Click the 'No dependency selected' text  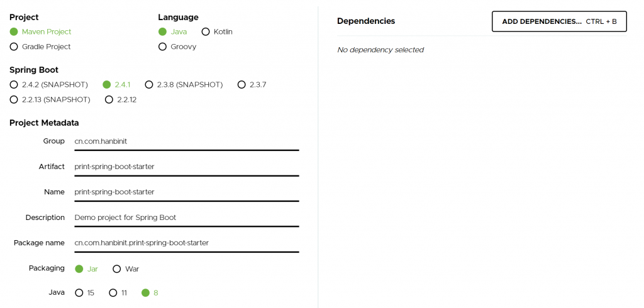380,50
